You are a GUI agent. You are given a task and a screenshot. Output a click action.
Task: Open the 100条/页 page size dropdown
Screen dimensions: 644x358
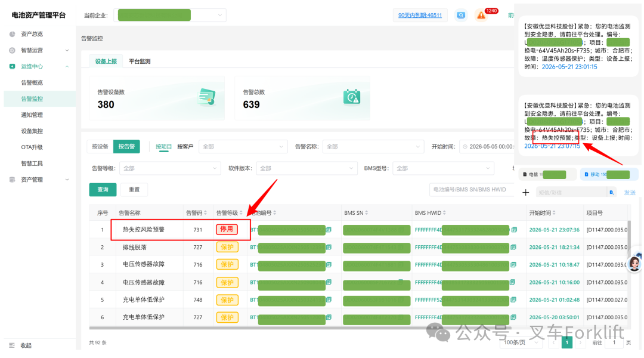tap(521, 342)
